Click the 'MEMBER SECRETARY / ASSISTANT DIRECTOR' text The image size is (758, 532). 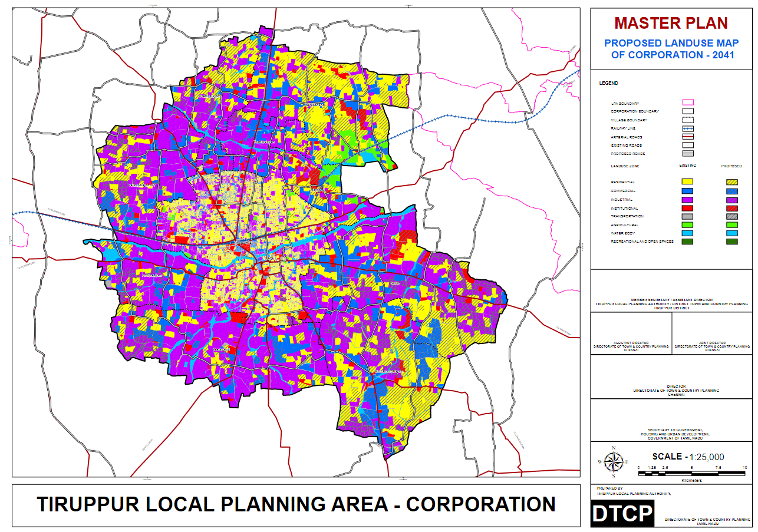[672, 300]
